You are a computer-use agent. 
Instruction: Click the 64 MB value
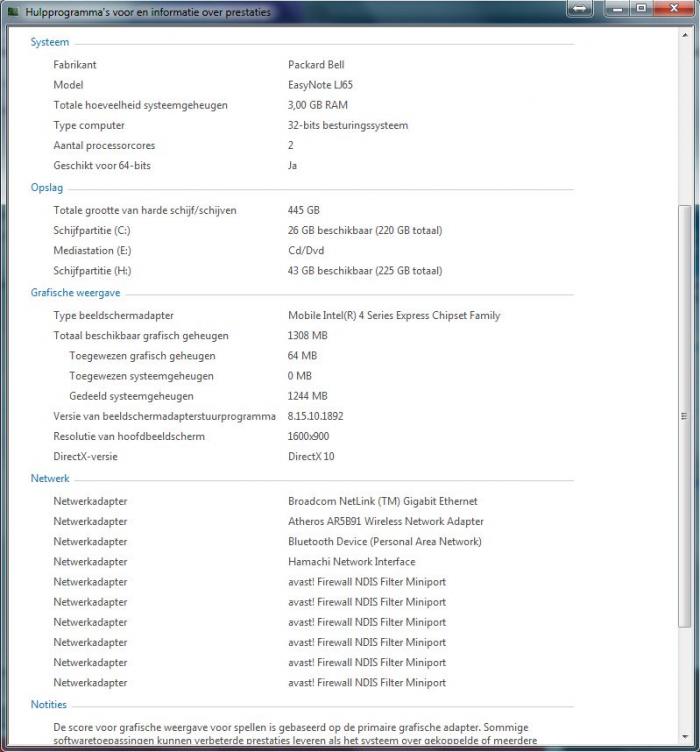tap(302, 356)
